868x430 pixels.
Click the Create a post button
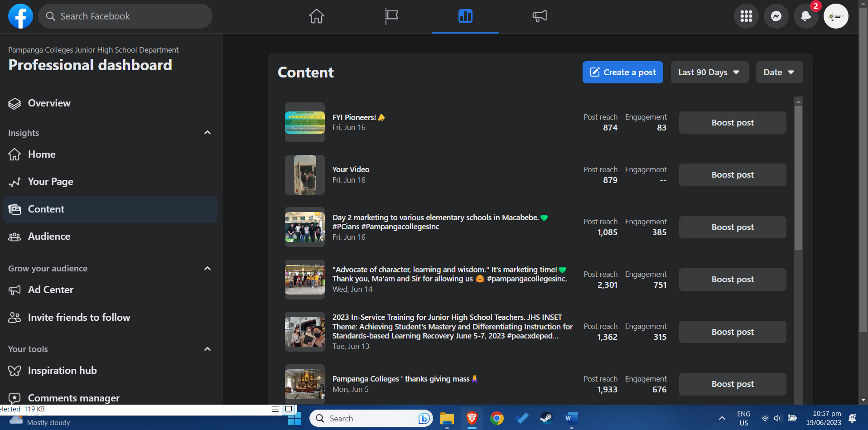click(x=622, y=72)
